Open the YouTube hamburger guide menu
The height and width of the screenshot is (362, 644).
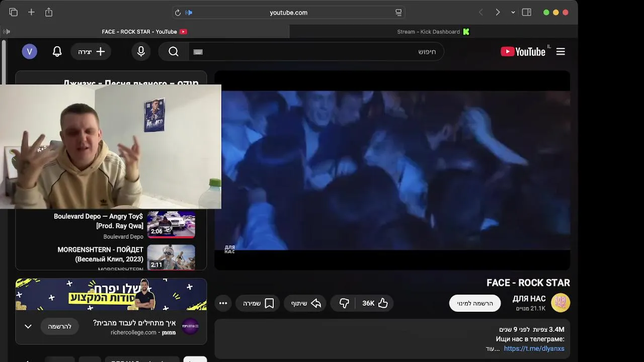coord(560,51)
